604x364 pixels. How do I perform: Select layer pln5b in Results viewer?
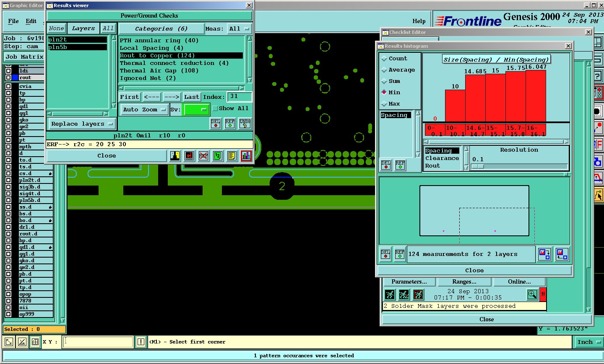point(77,47)
